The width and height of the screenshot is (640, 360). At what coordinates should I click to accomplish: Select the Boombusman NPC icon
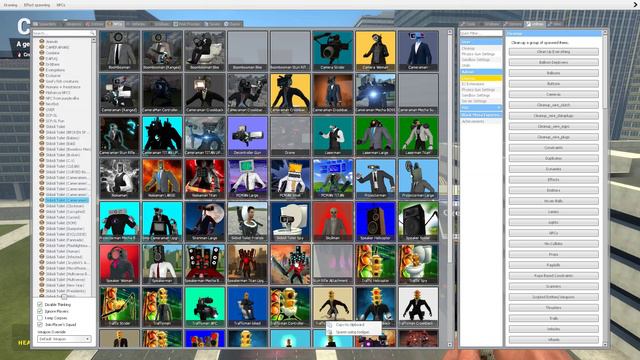coord(119,51)
